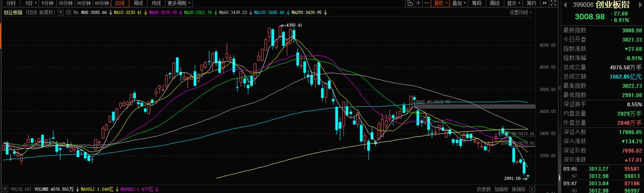Open the 复权 adjustment dropdown
The image size is (644, 193).
pyautogui.click(x=440, y=3)
